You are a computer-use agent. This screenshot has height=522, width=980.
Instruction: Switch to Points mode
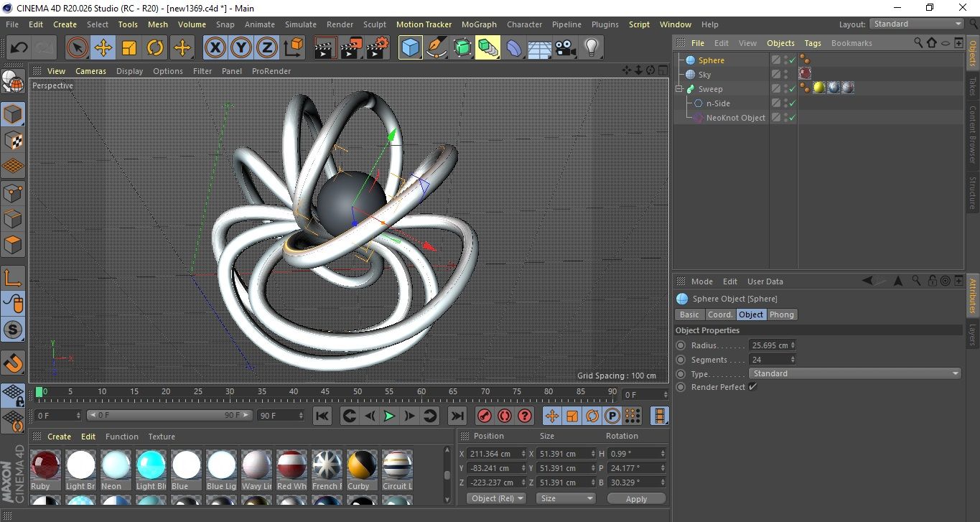[x=13, y=192]
